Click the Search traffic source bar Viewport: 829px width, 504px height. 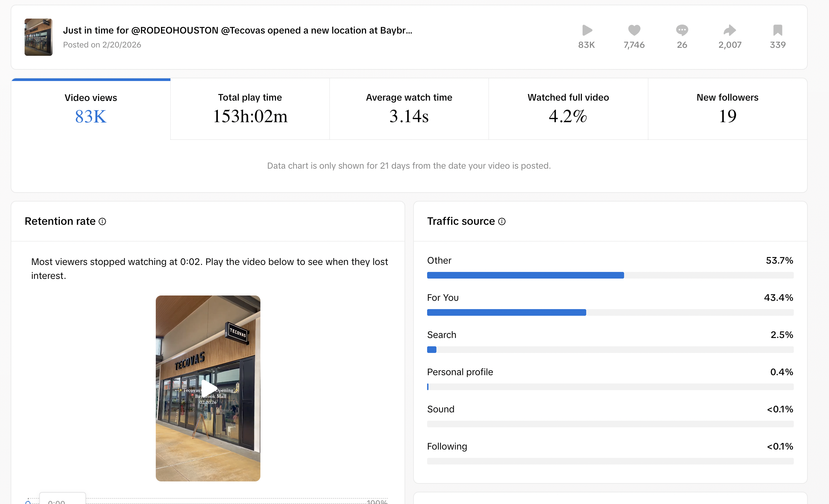tap(610, 350)
